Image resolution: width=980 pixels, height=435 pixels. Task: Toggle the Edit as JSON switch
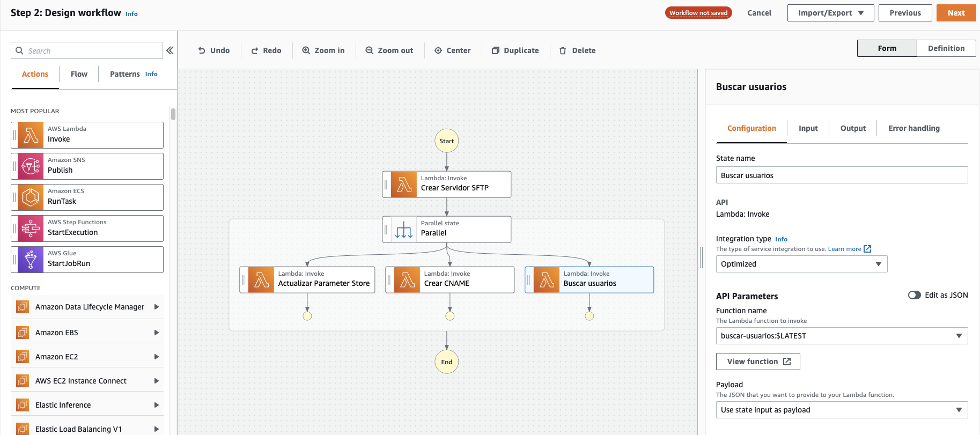[x=915, y=295]
